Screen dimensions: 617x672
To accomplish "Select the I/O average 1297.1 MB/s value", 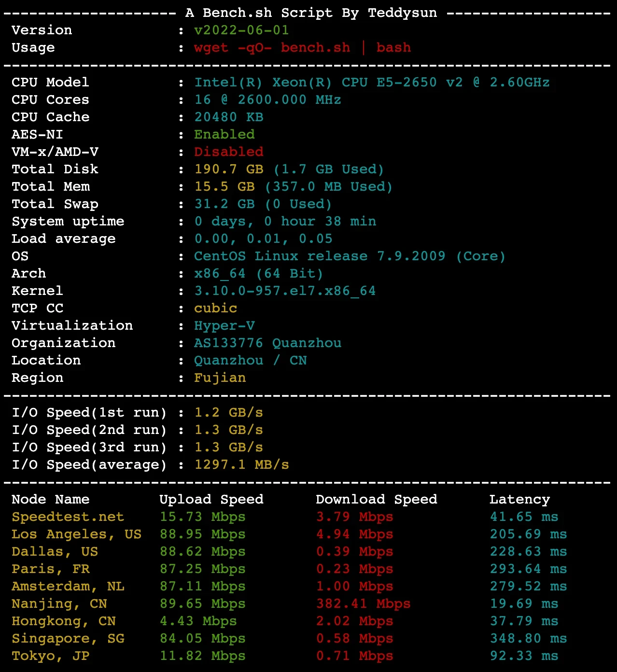I will pos(241,465).
